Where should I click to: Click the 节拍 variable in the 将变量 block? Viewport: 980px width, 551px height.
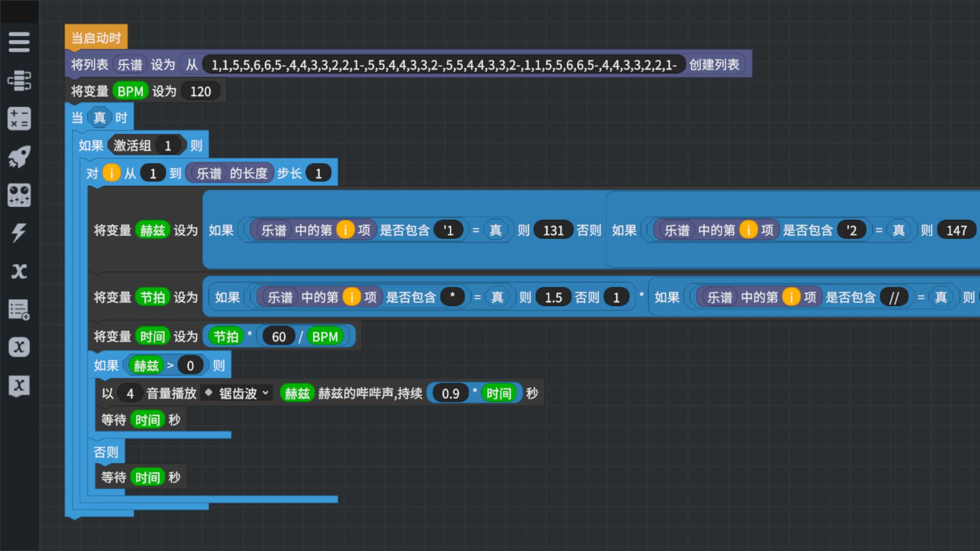point(153,297)
